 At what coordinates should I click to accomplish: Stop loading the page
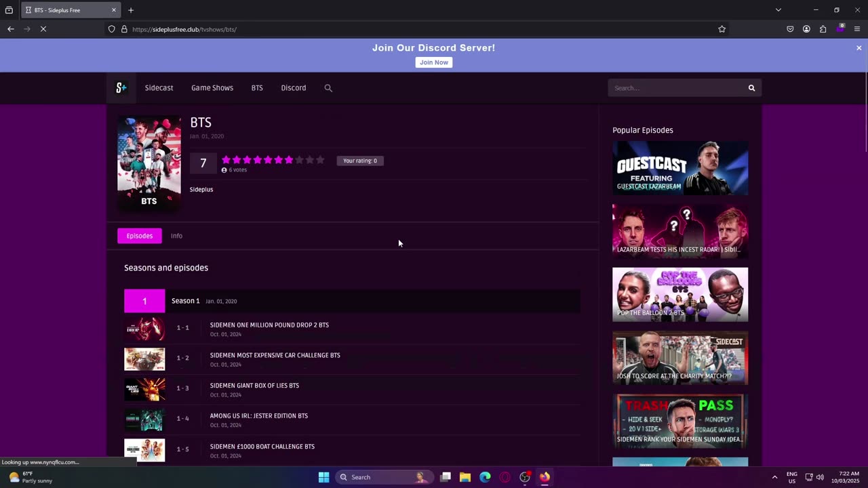[x=43, y=29]
